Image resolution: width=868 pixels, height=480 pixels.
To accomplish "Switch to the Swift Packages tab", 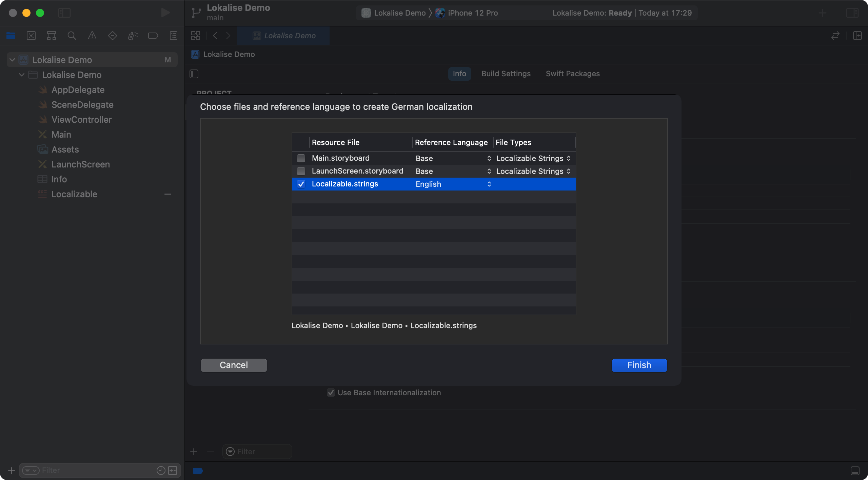I will point(573,74).
